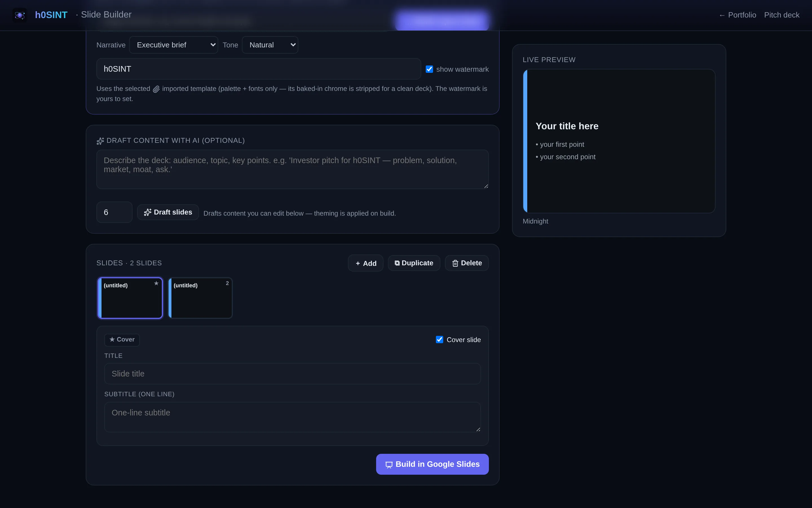812x508 pixels.
Task: Open the Portfolio link
Action: coord(738,15)
